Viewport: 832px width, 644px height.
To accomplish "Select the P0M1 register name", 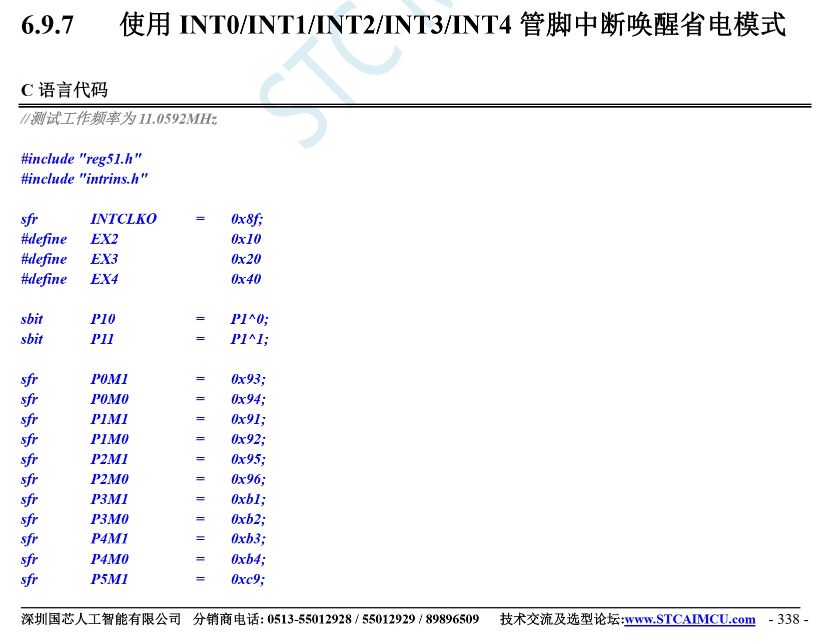I will point(110,379).
